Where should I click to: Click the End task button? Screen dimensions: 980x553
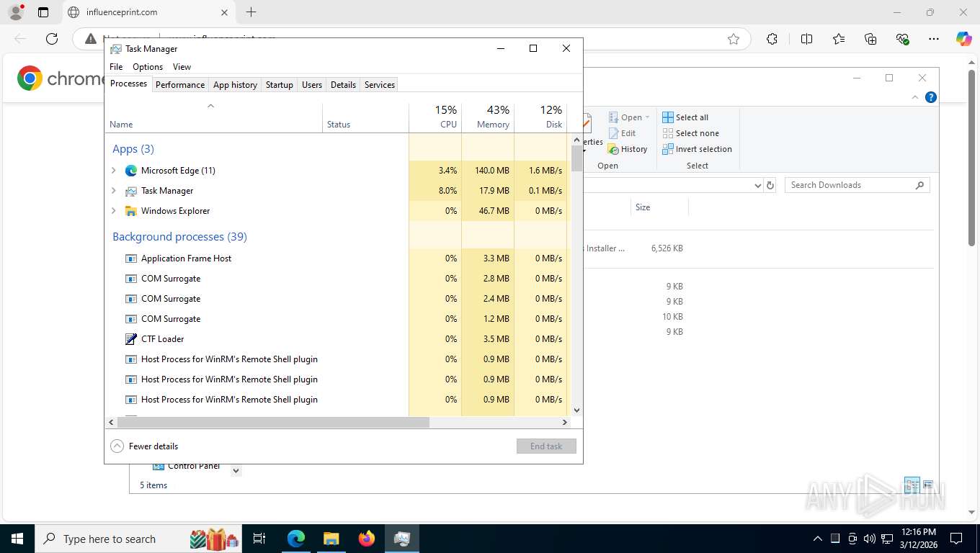click(546, 446)
